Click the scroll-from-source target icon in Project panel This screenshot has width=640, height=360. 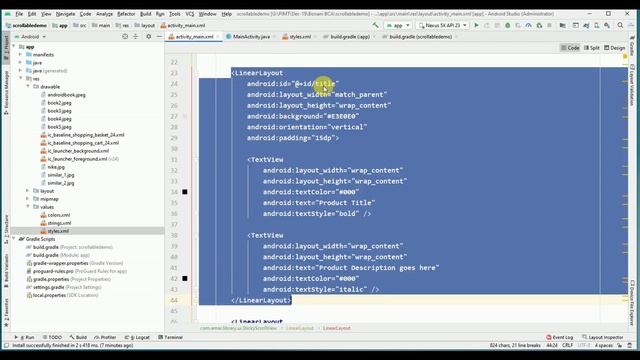pyautogui.click(x=125, y=36)
